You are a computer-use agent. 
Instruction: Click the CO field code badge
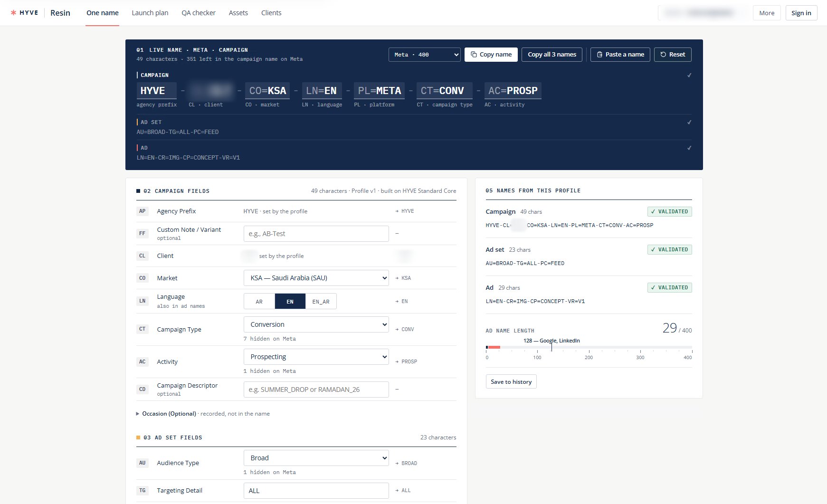[142, 278]
